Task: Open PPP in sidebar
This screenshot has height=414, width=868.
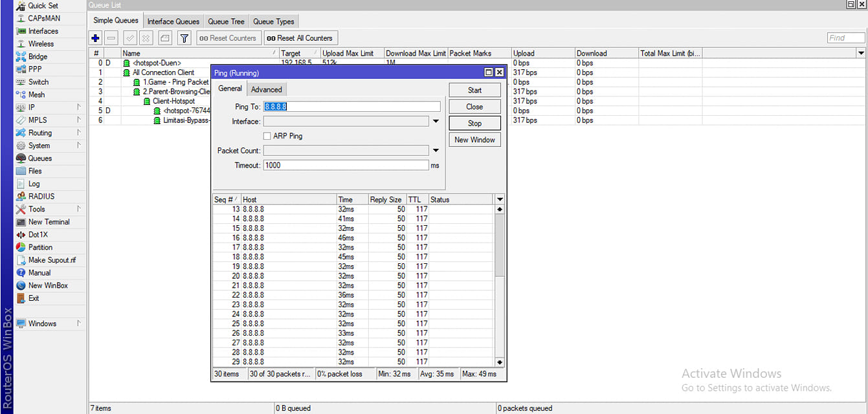Action: pyautogui.click(x=35, y=69)
